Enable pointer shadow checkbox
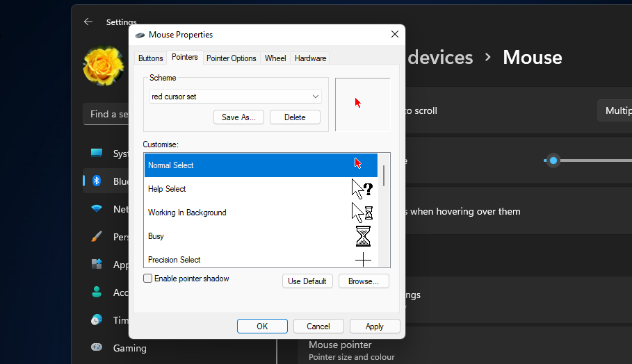The image size is (632, 364). point(148,279)
